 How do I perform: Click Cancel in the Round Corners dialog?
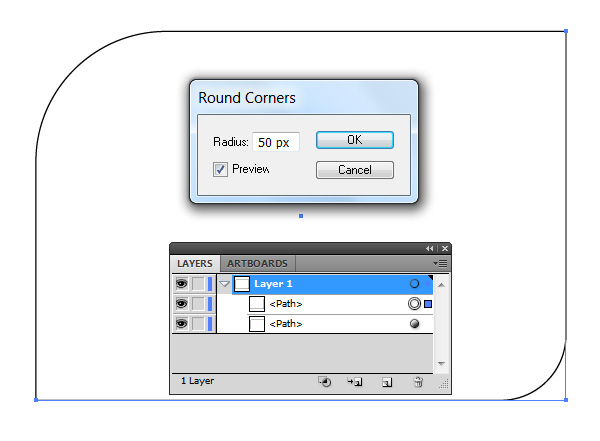pyautogui.click(x=355, y=170)
